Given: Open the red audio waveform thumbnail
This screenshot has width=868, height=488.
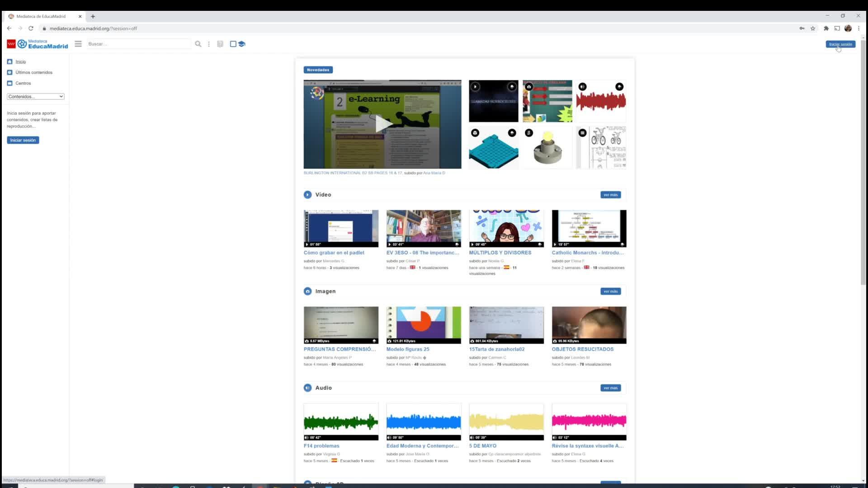Looking at the screenshot, I should click(x=601, y=101).
